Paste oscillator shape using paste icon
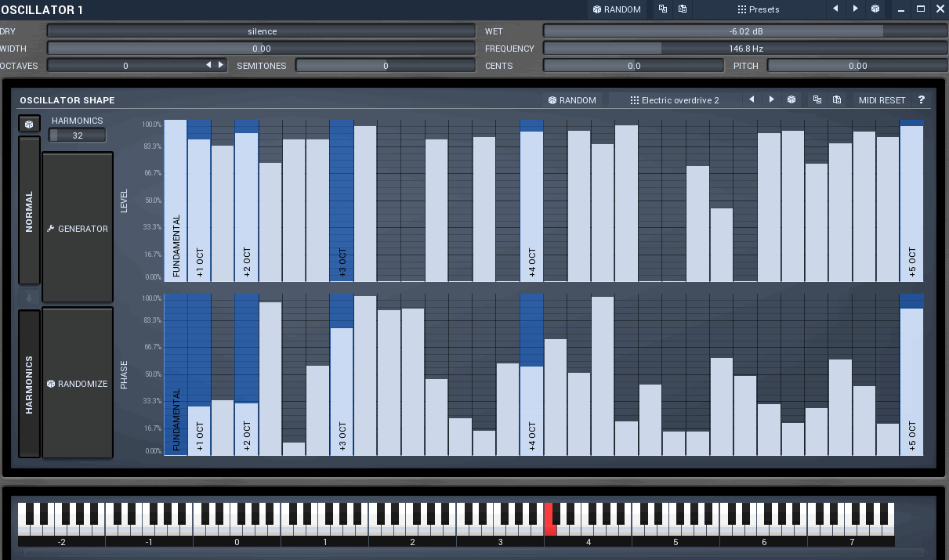 (837, 100)
